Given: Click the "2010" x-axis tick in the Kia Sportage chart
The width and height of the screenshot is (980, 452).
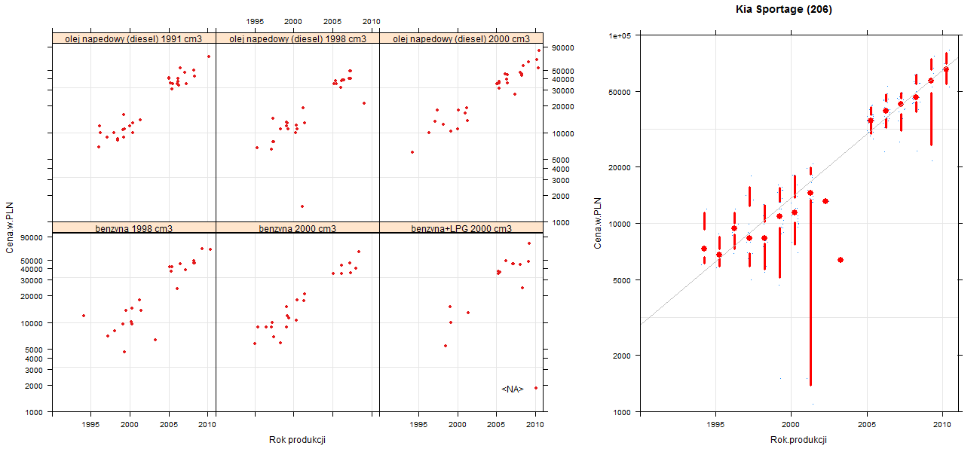Looking at the screenshot, I should tap(942, 424).
